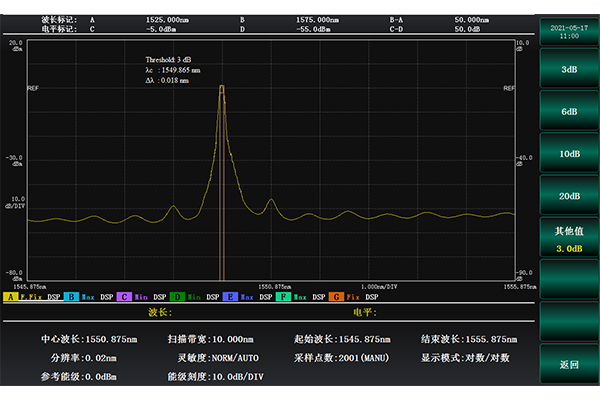Click the spectrum peak marker on the graph

coord(222,88)
